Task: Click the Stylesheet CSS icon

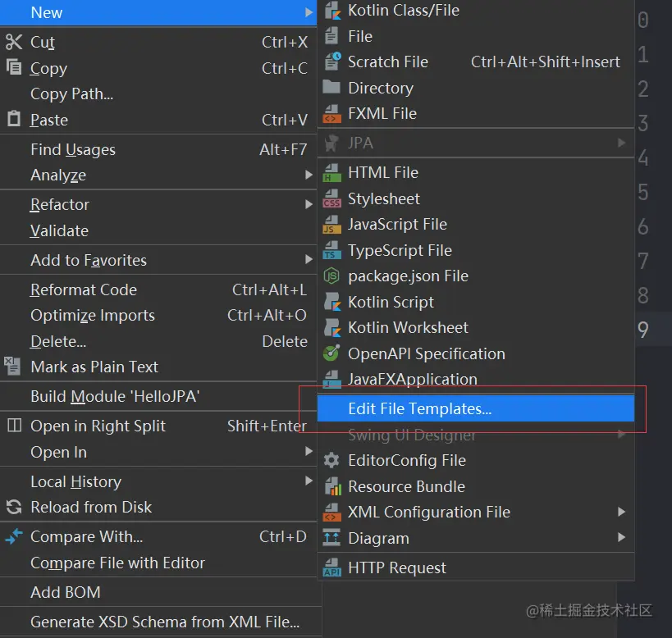Action: coord(331,199)
